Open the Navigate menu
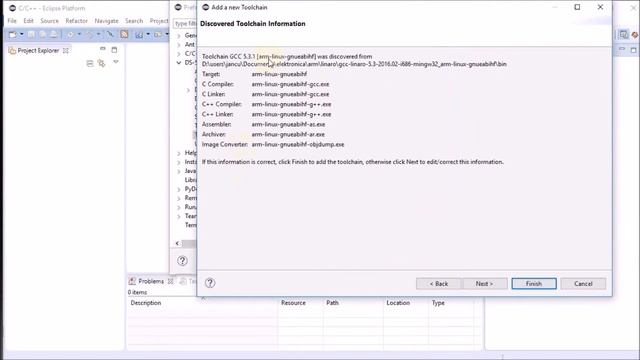 point(107,21)
